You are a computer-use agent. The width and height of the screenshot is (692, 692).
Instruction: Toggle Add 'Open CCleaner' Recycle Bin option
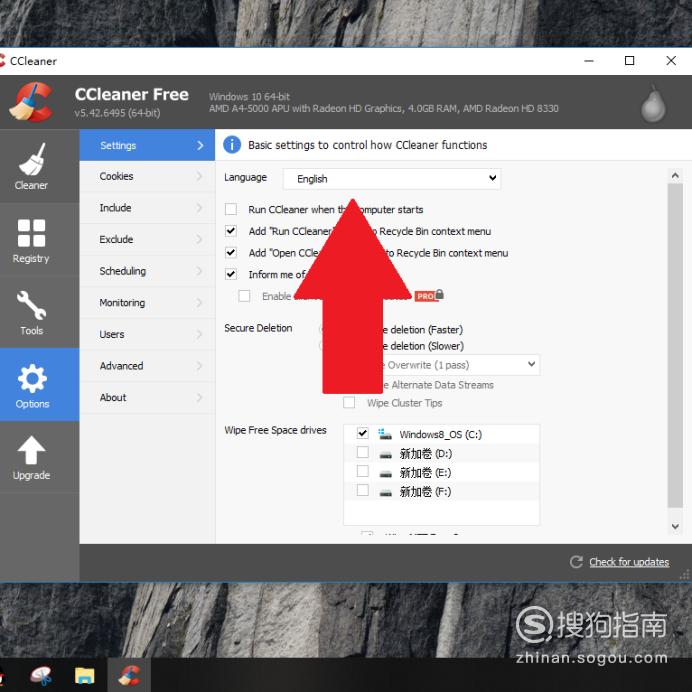231,252
